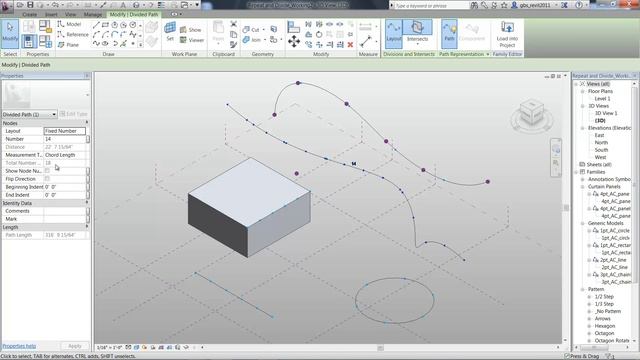Click Load into Project
The width and height of the screenshot is (640, 360).
(507, 34)
